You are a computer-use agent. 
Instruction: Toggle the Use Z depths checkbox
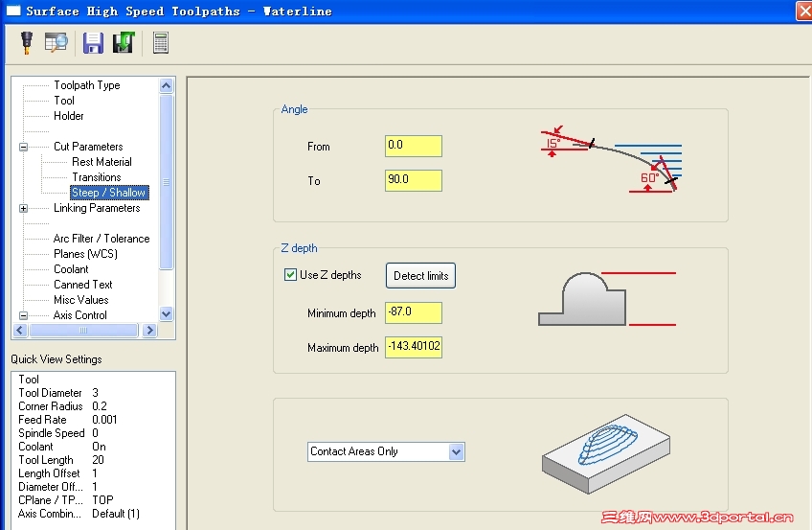coord(290,275)
